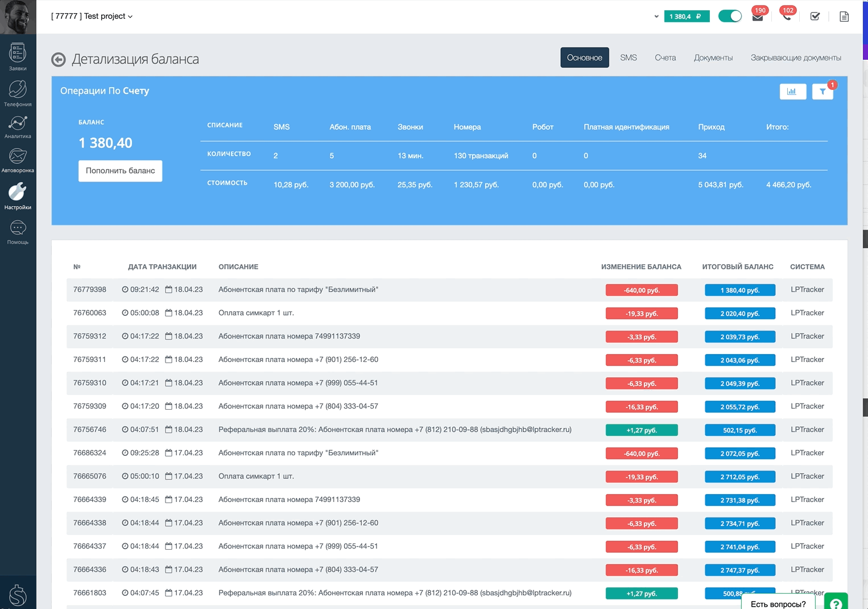Click the 1 380,4 ₽ balance badge

click(x=687, y=17)
